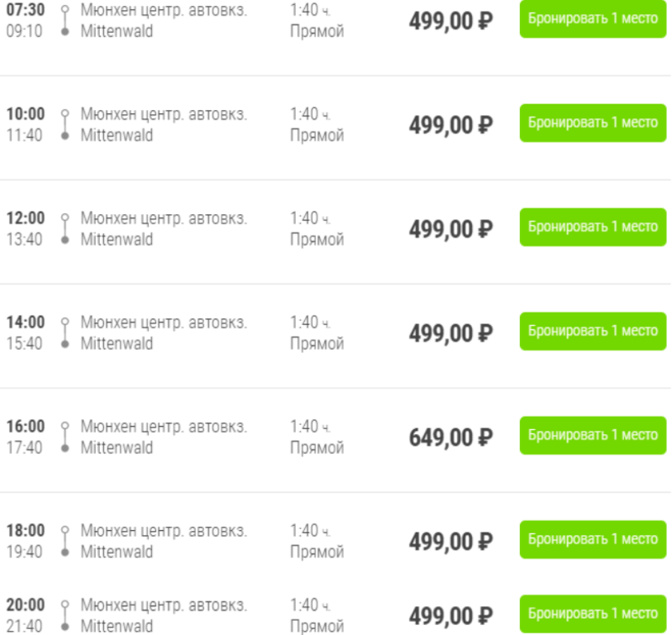Book 1 seat on the 18:00 departure

(593, 540)
